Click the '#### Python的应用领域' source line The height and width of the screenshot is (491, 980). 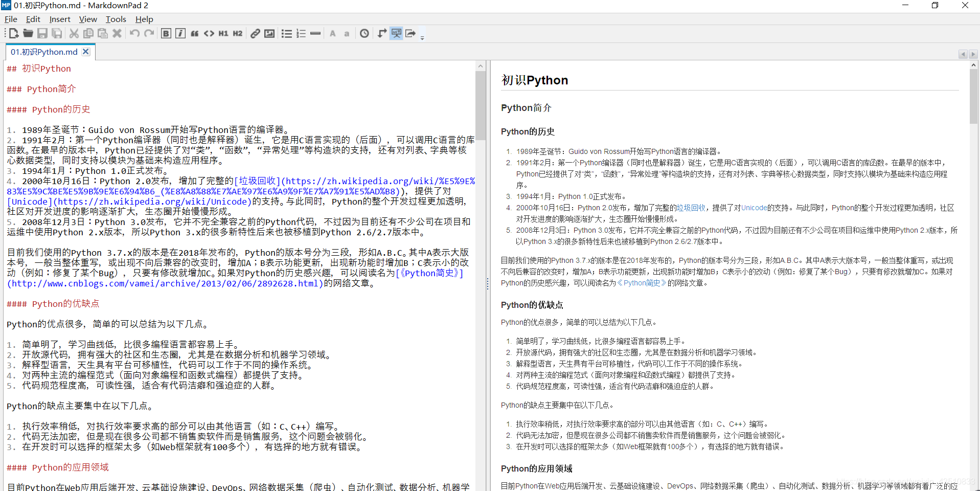tap(58, 467)
